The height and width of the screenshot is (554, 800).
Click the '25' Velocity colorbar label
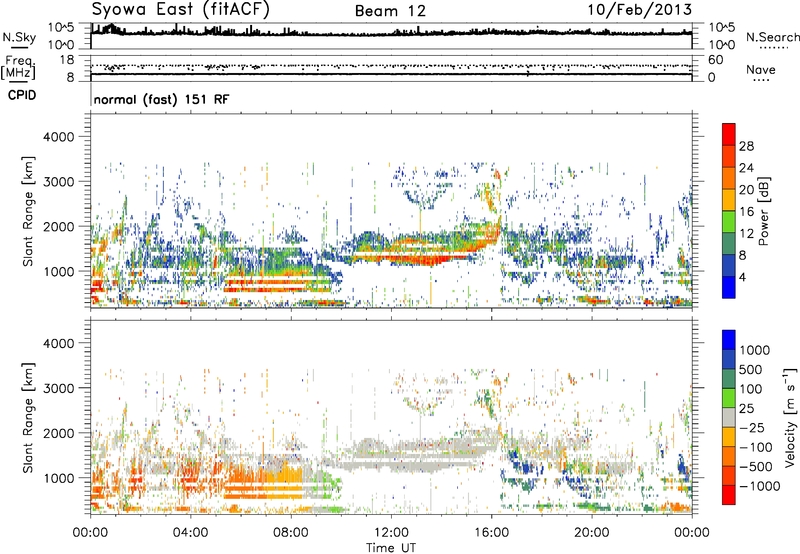tap(746, 409)
